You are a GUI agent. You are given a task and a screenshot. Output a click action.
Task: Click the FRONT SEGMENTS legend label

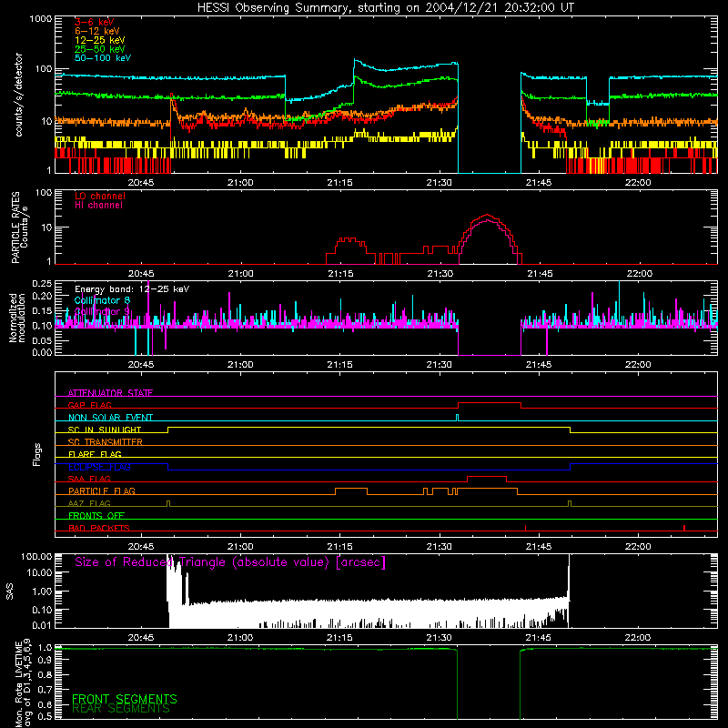[125, 699]
